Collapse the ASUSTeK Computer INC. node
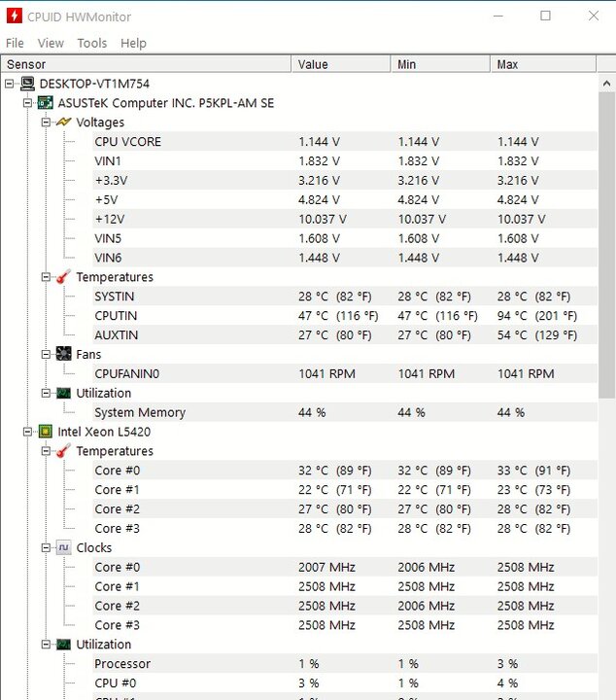This screenshot has height=700, width=616. coord(27,103)
